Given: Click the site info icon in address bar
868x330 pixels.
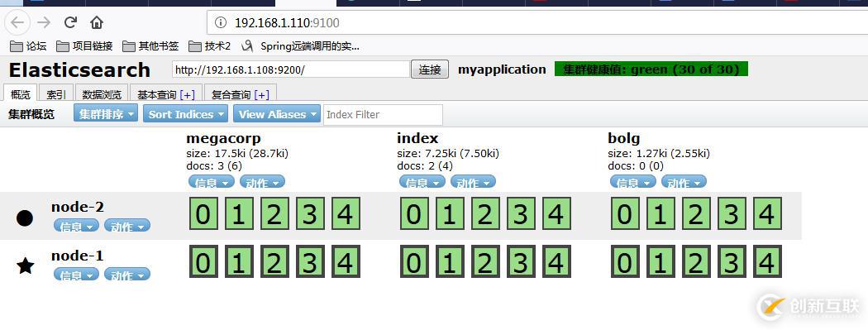Looking at the screenshot, I should coord(221,22).
